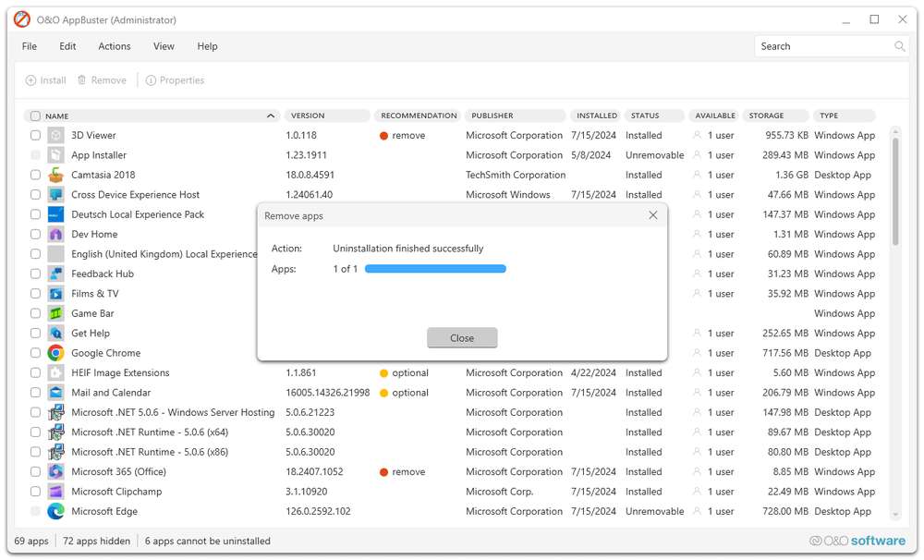Viewport: 924px width, 560px height.
Task: Click the Deutsch Local Experience Pack icon
Action: click(x=56, y=214)
